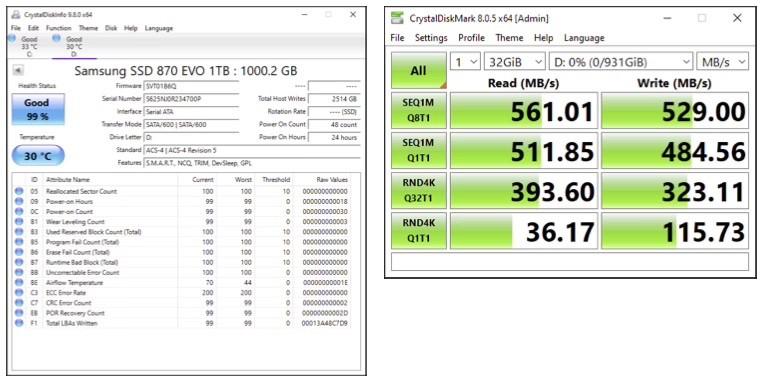Click the 30 °C temperature button
This screenshot has height=385, width=764.
(x=38, y=156)
